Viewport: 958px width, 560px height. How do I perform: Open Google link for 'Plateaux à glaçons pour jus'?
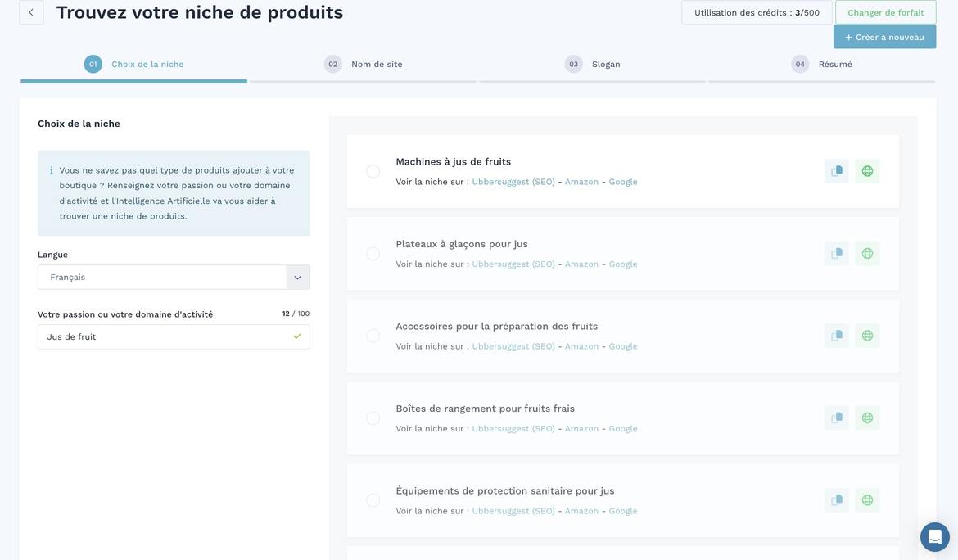pos(622,264)
